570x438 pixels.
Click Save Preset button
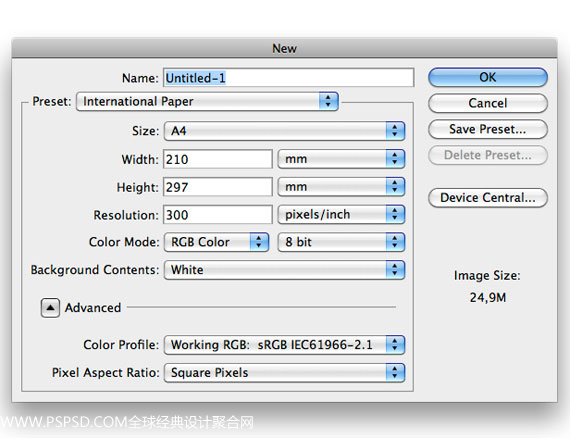pyautogui.click(x=487, y=129)
